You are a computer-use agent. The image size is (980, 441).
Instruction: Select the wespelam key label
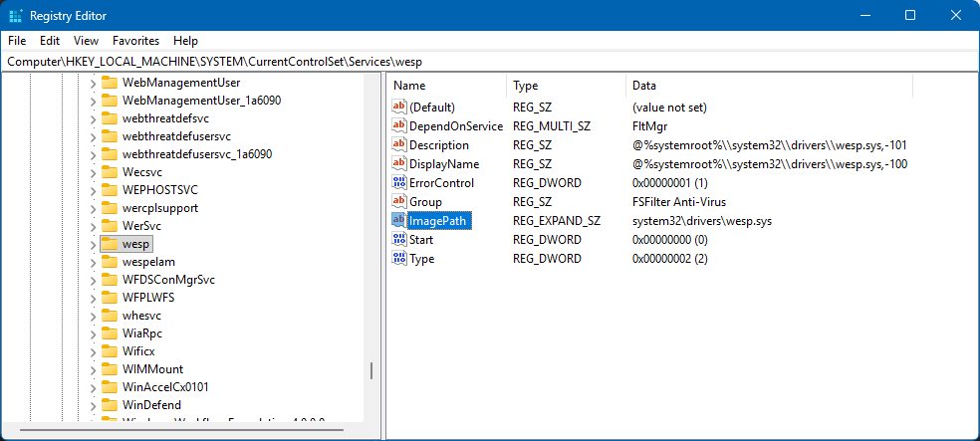point(148,262)
